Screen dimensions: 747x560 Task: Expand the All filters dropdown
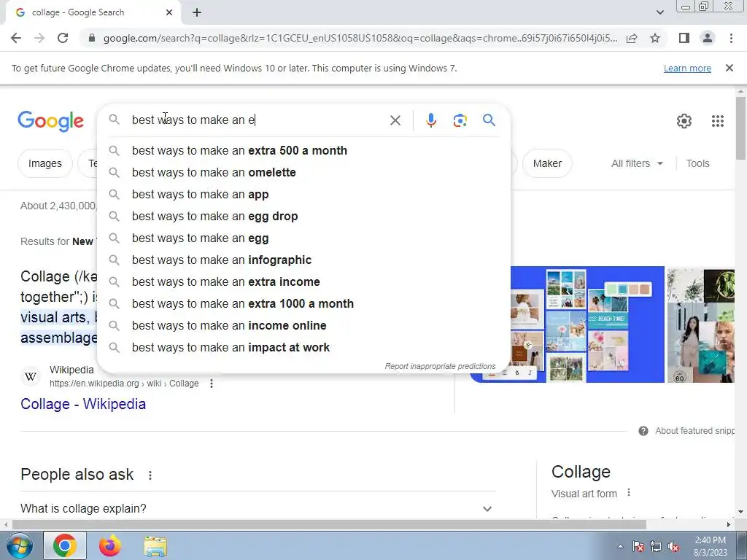pos(637,163)
